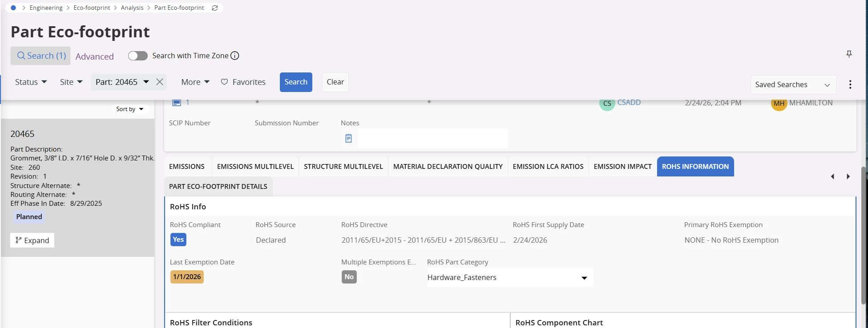Click the RoHS Filter Conditions heading
The width and height of the screenshot is (868, 328).
tap(211, 323)
